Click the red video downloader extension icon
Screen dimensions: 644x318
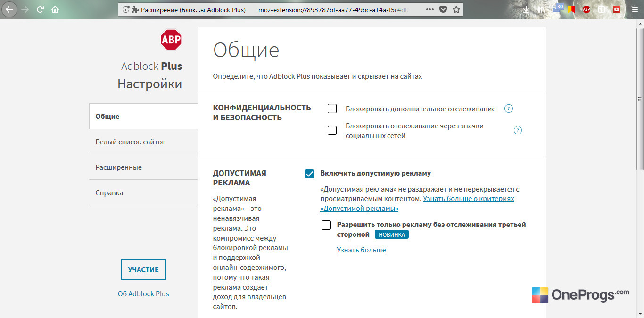616,9
